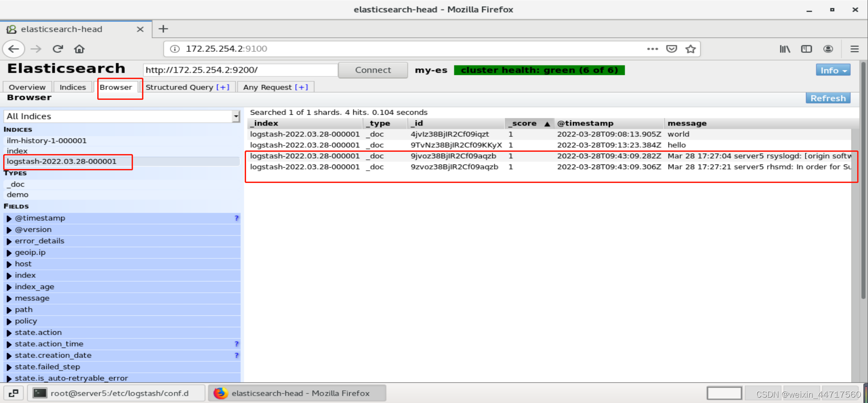Show site information icon in address bar
Viewport: 868px width, 403px height.
tap(175, 49)
